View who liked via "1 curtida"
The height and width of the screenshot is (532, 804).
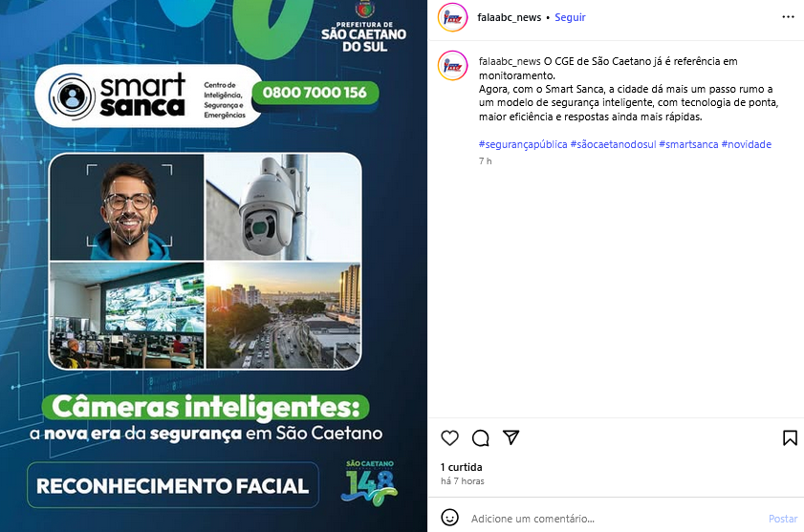pyautogui.click(x=462, y=467)
